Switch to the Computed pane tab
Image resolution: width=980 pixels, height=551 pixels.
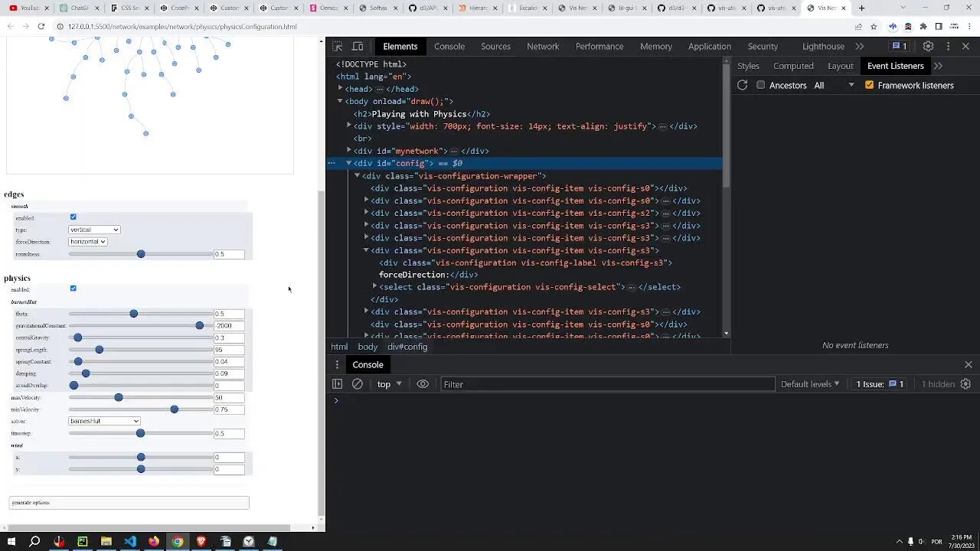coord(793,66)
